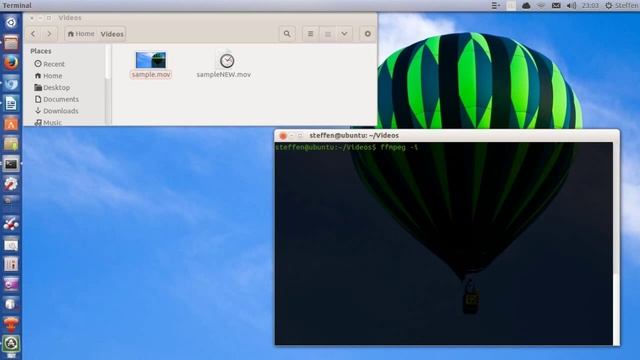The width and height of the screenshot is (640, 360).
Task: Open Downloads in Places sidebar
Action: 56,111
